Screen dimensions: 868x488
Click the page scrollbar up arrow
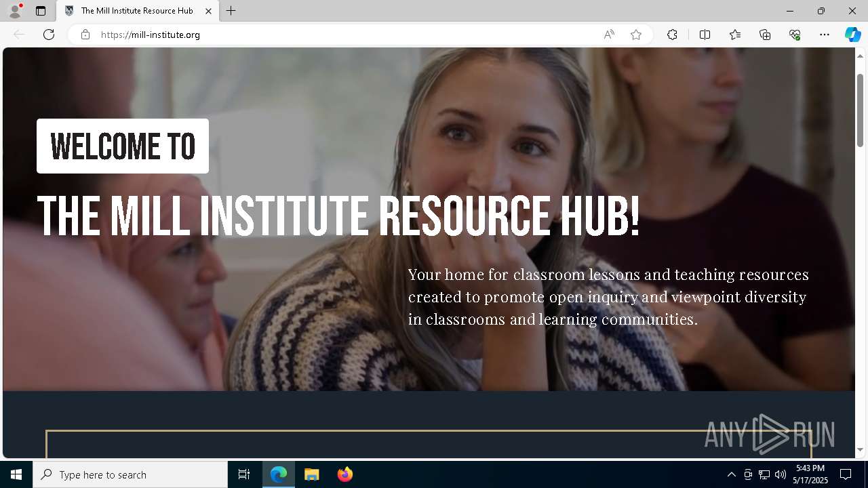860,56
